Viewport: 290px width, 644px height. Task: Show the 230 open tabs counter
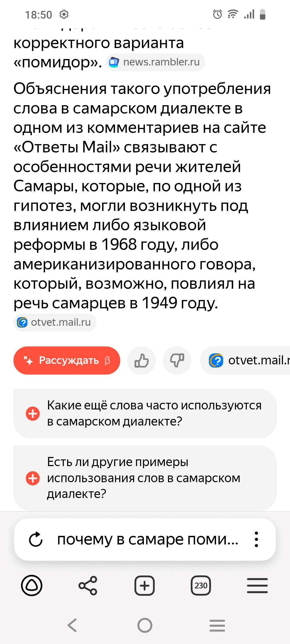coord(201,585)
